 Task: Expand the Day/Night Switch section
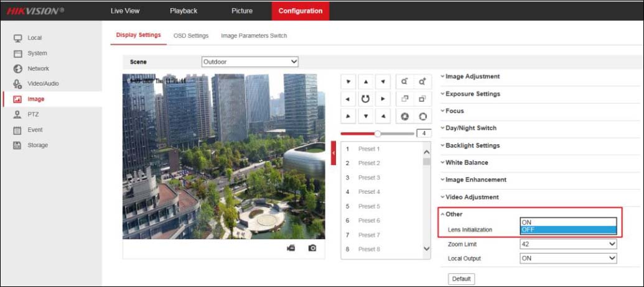pyautogui.click(x=469, y=128)
